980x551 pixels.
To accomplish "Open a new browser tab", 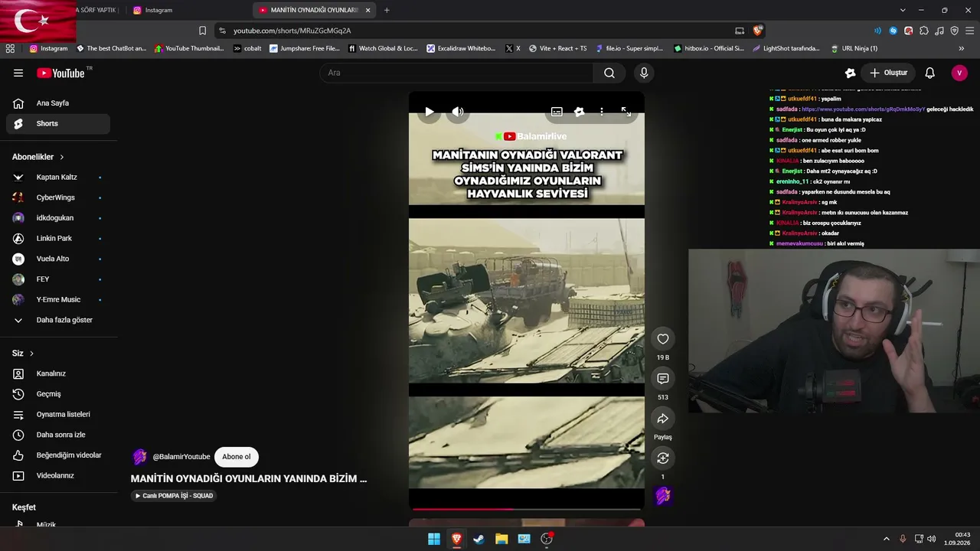I will tap(387, 10).
